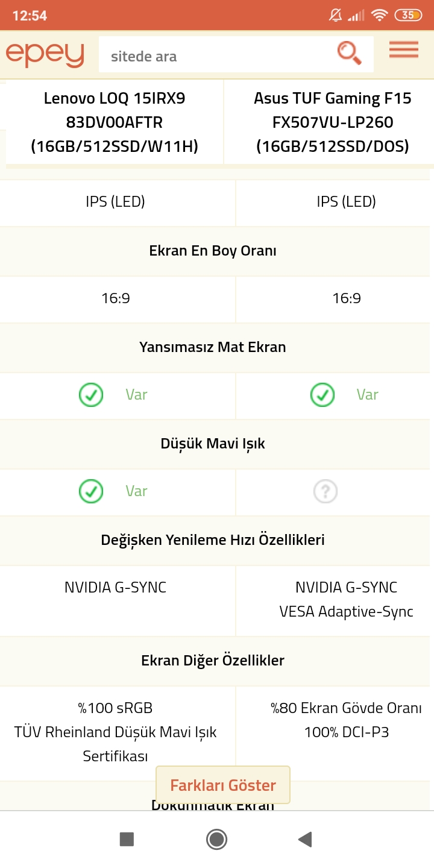Tap the Wi-Fi status icon
Screen dimensions: 434x868
click(x=379, y=15)
